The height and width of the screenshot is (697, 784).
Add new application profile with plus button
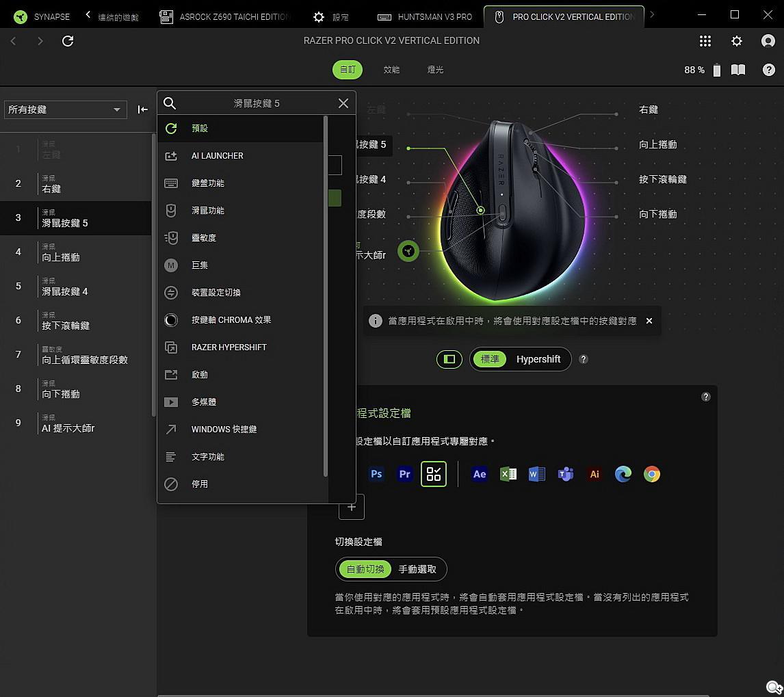click(x=352, y=507)
